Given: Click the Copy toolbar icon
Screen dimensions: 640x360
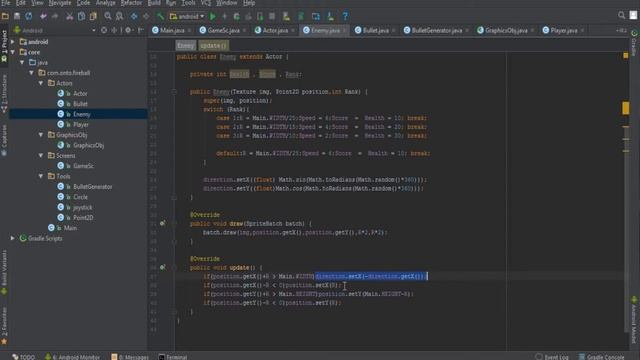Looking at the screenshot, I should click(81, 16).
